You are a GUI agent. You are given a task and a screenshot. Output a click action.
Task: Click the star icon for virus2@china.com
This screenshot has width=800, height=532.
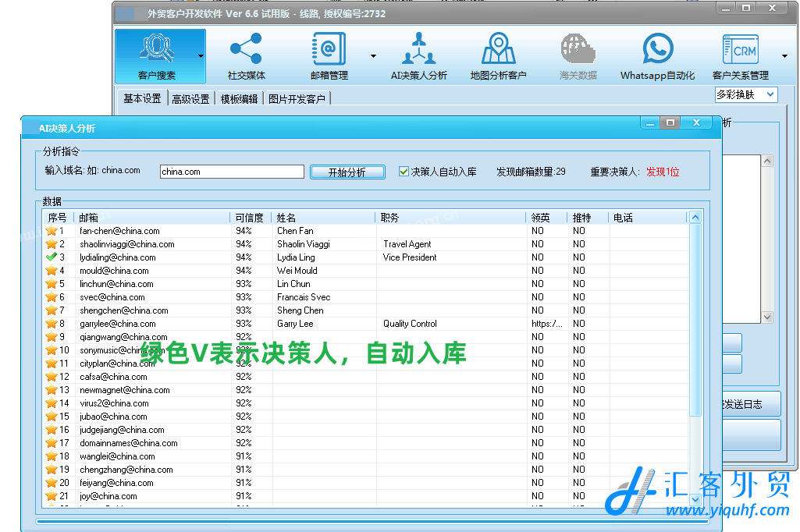[52, 403]
